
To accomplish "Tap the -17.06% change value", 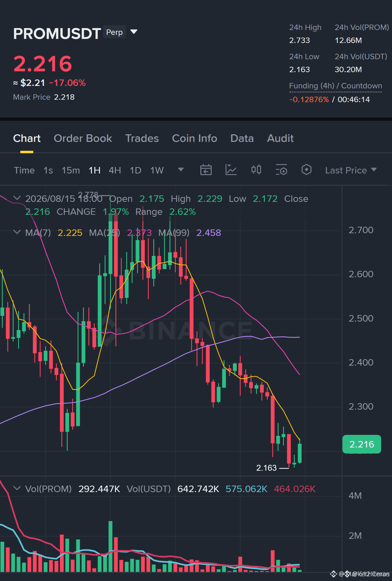I will click(x=67, y=83).
